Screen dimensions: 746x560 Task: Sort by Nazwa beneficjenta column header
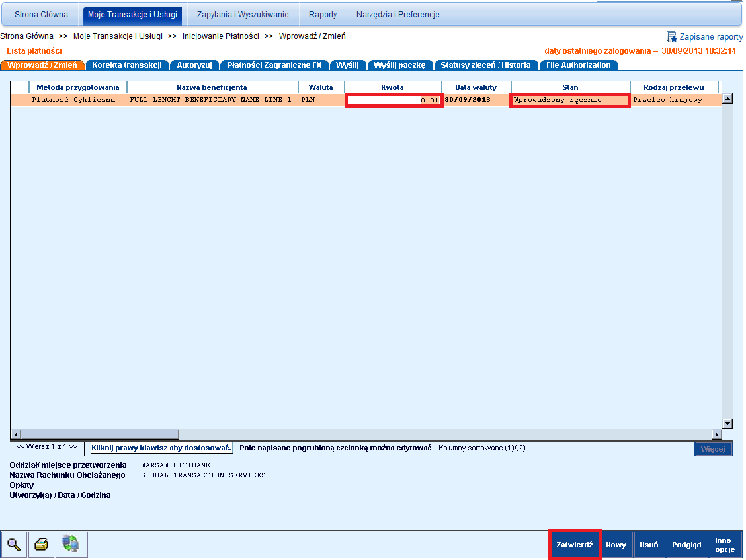pos(212,87)
